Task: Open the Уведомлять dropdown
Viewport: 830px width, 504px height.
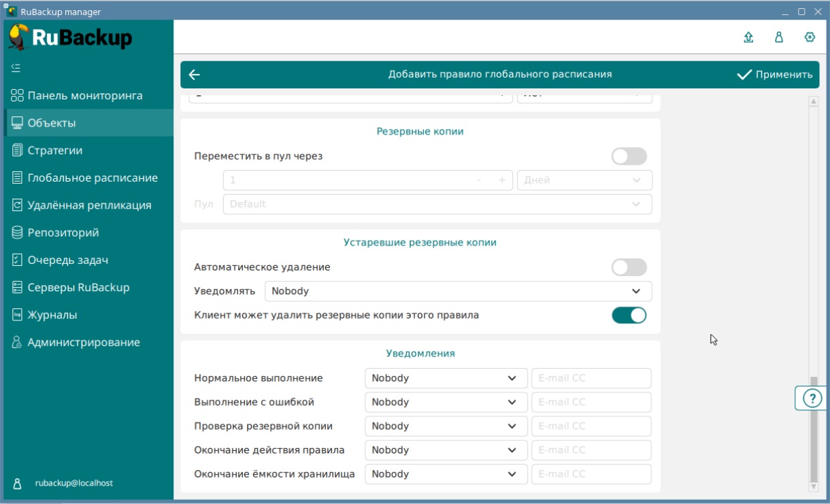Action: 458,291
